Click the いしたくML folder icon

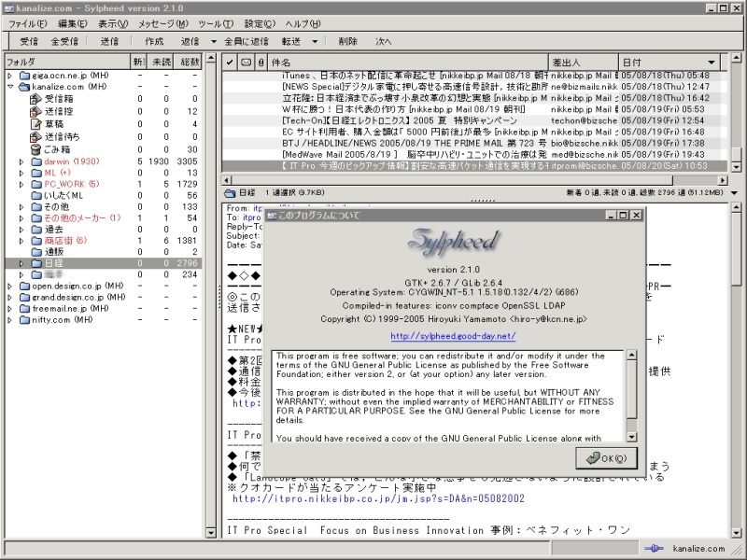pyautogui.click(x=36, y=196)
